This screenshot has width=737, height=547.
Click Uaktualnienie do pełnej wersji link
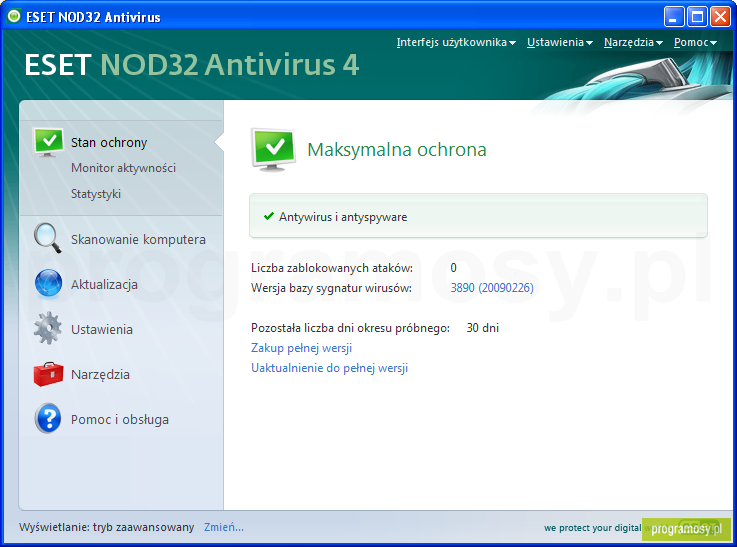point(329,368)
